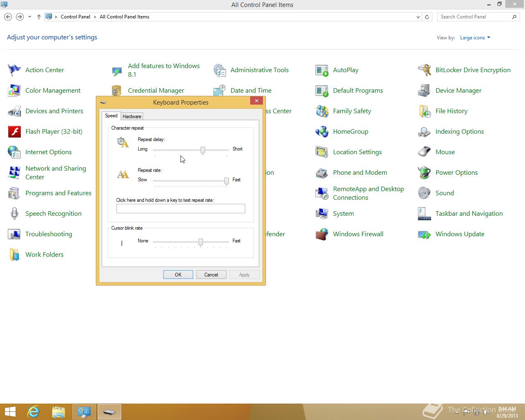
Task: Open Sound speaker icon
Action: click(425, 193)
